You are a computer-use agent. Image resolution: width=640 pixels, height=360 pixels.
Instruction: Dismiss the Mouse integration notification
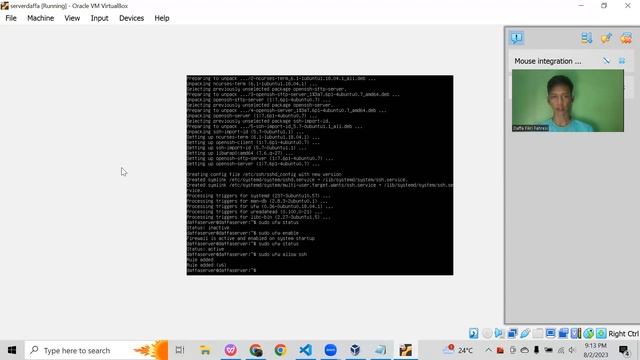click(x=606, y=61)
